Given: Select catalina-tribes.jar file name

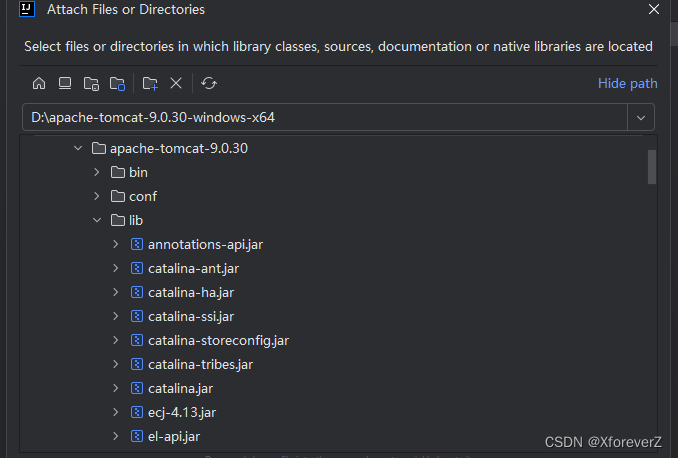Looking at the screenshot, I should [201, 365].
